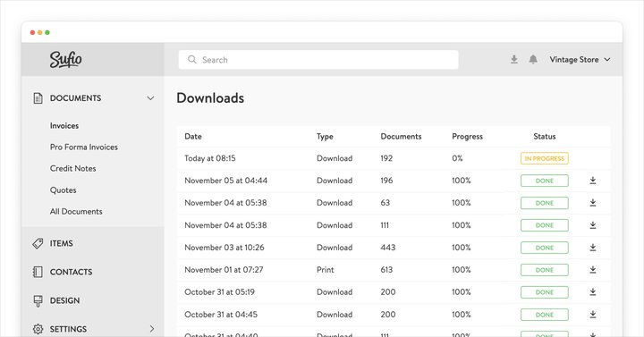
Task: Click the Settings gear icon
Action: [x=38, y=329]
